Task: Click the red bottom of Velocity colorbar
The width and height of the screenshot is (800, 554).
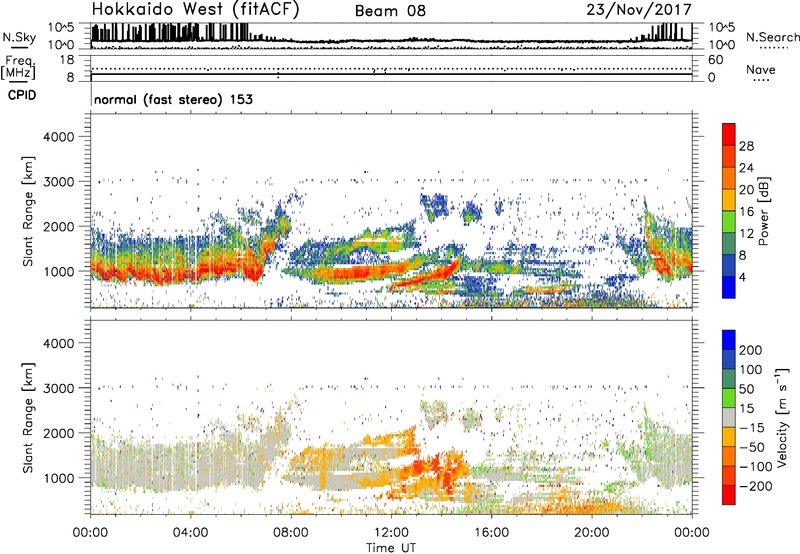Action: coord(729,495)
